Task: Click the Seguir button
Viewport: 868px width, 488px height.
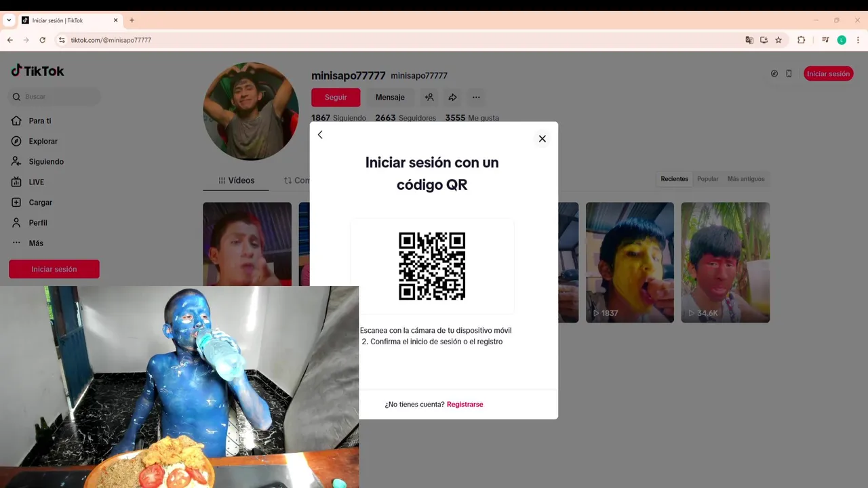Action: point(336,98)
